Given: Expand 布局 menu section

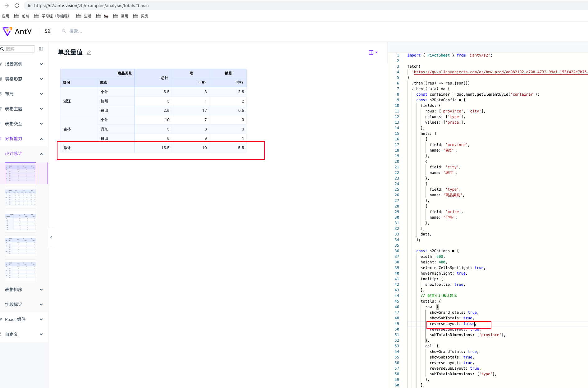Looking at the screenshot, I should click(x=24, y=94).
